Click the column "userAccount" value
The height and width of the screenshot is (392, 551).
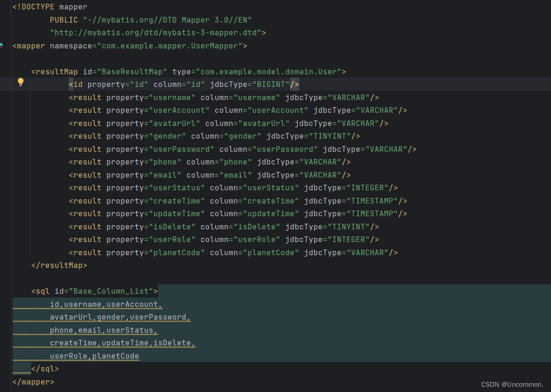click(278, 110)
